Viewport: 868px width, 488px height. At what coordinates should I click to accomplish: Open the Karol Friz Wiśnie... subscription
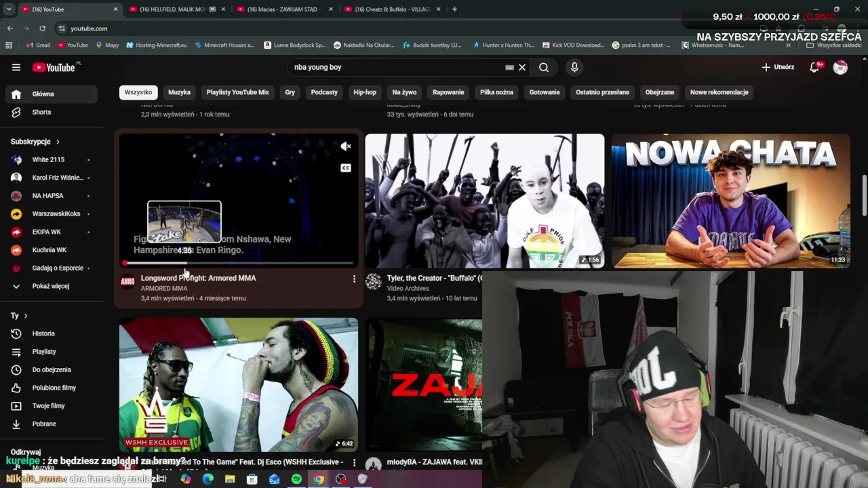coord(52,178)
